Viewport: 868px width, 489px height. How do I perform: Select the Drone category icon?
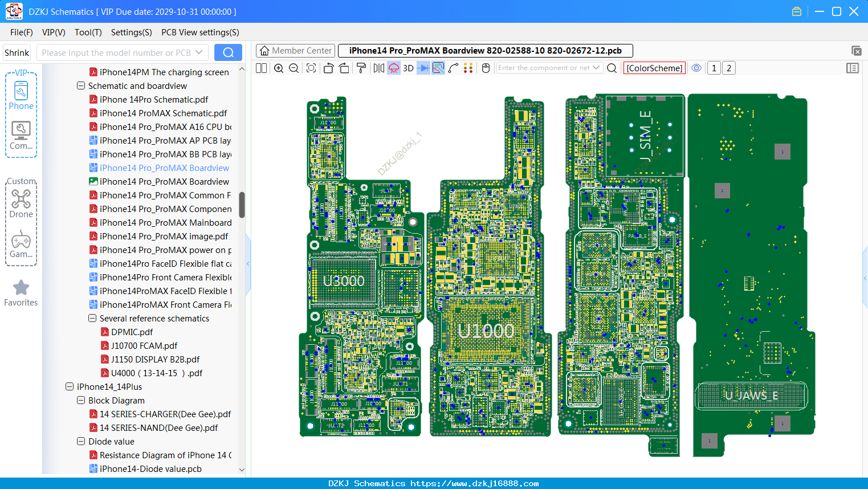21,203
